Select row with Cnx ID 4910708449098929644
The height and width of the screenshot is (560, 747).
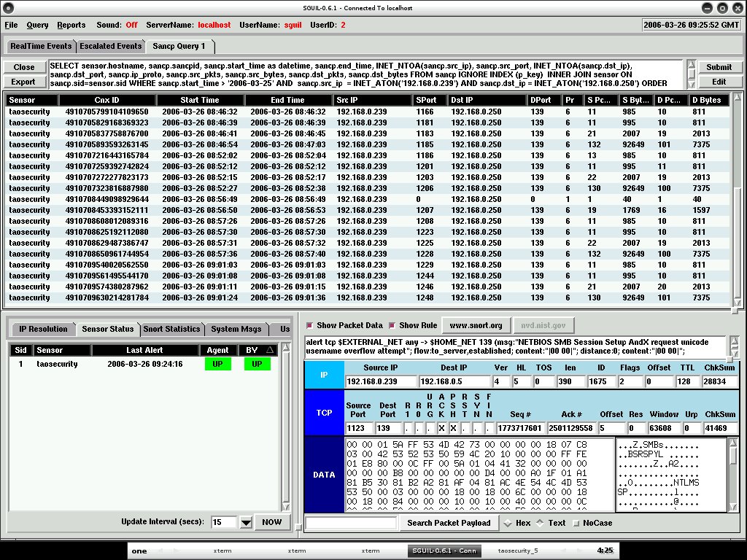click(367, 200)
